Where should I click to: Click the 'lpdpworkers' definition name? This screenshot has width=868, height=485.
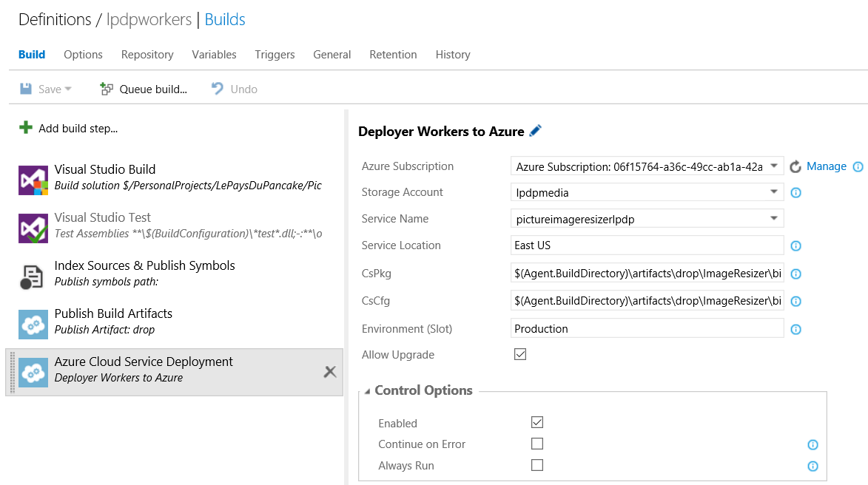pyautogui.click(x=149, y=19)
